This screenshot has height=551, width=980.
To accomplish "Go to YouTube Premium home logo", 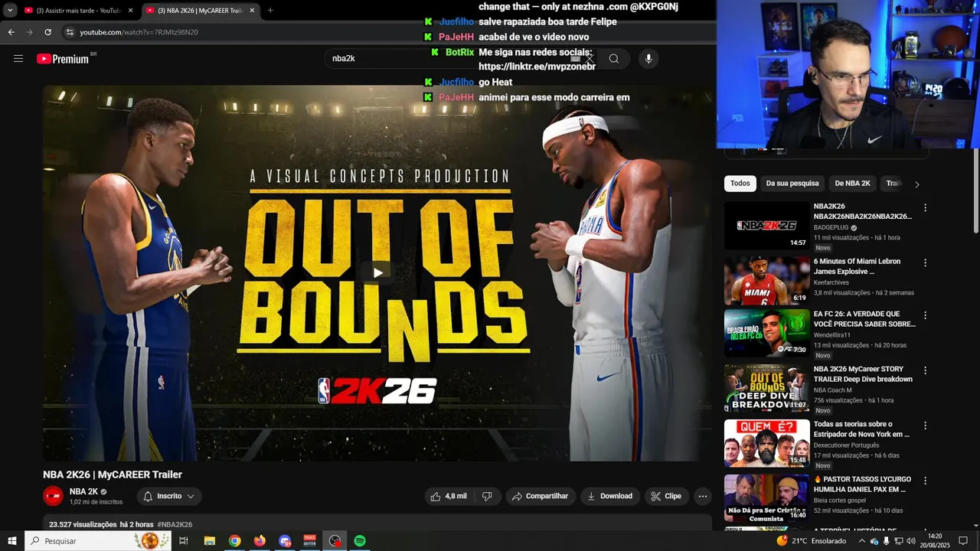I will click(63, 59).
